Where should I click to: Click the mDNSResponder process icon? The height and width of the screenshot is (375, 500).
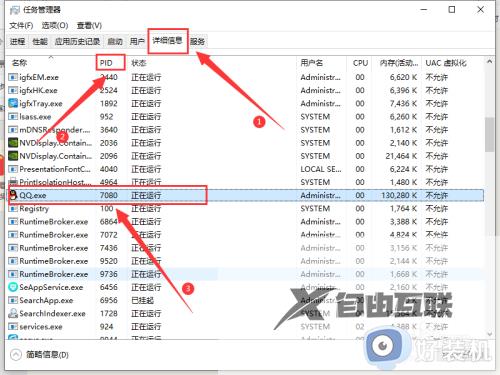pyautogui.click(x=13, y=130)
